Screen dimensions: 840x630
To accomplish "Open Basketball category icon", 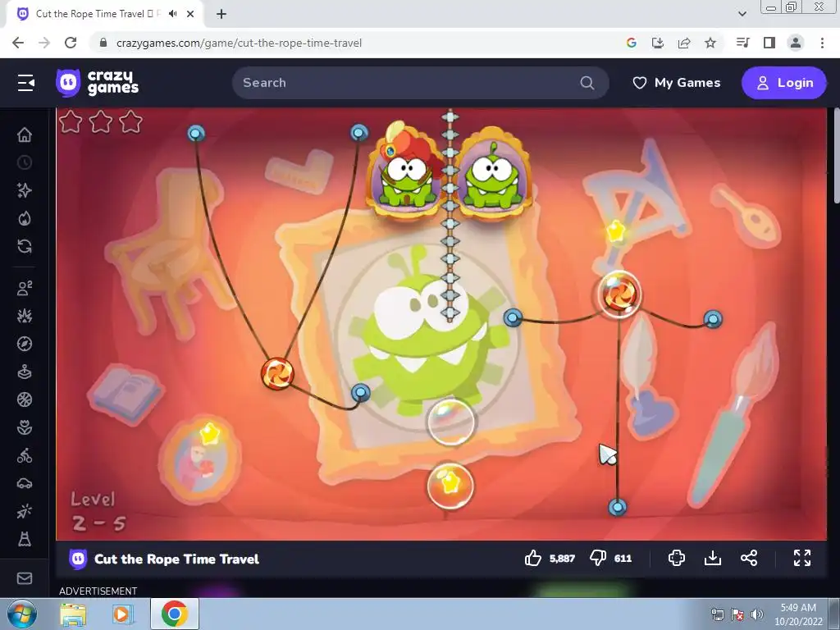I will point(25,399).
